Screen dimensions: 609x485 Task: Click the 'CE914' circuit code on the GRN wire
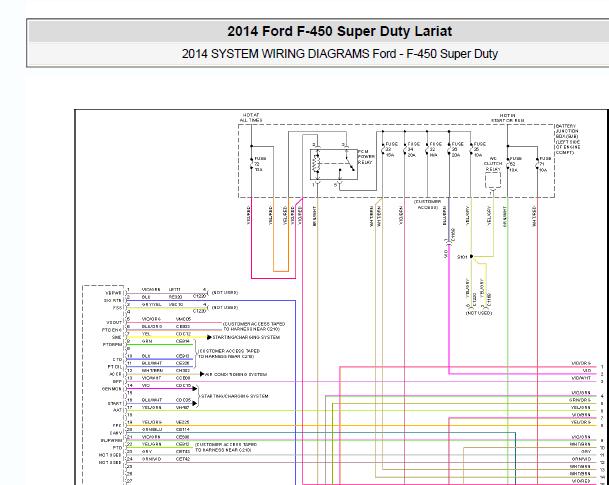(x=183, y=341)
